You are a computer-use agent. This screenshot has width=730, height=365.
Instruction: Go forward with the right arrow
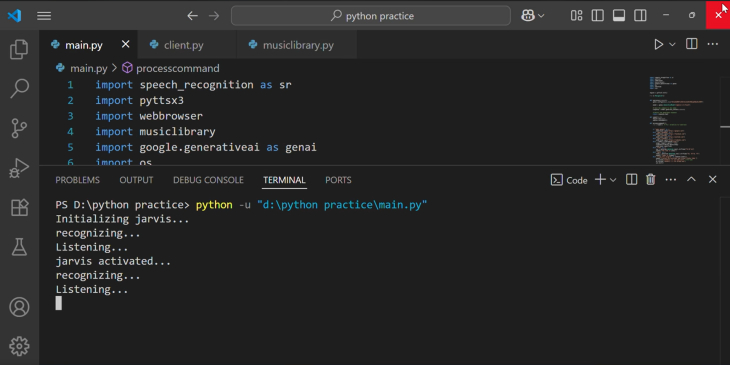point(214,16)
